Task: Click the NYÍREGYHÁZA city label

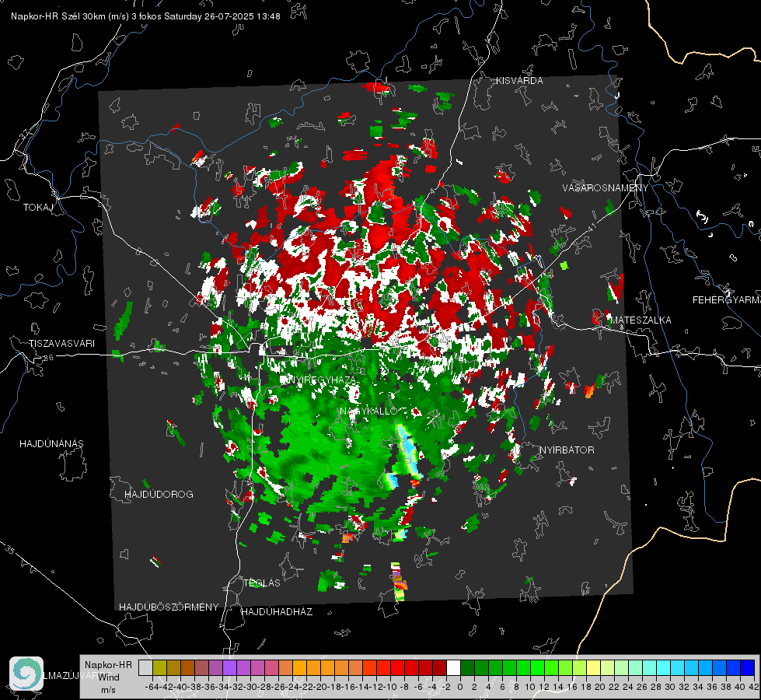Action: [x=323, y=380]
